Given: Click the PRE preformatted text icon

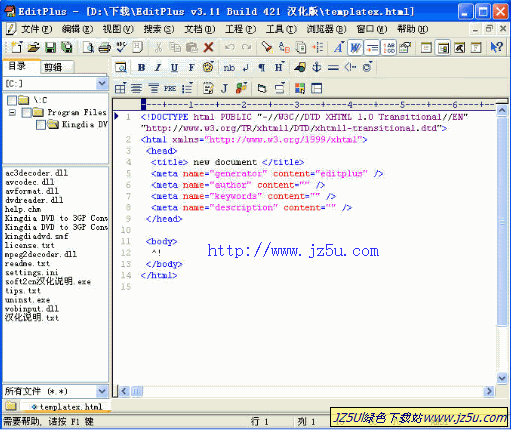Looking at the screenshot, I should (170, 88).
